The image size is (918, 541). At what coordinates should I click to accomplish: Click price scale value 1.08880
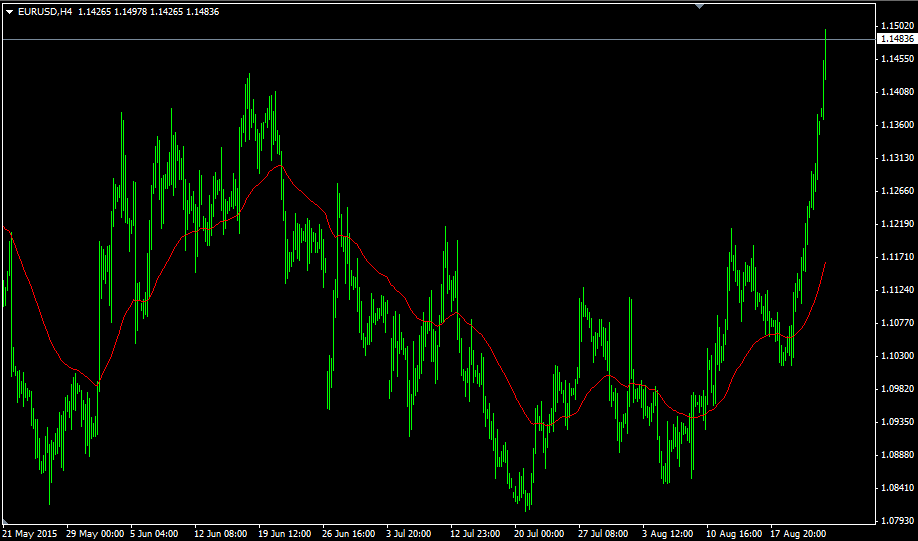pyautogui.click(x=897, y=454)
